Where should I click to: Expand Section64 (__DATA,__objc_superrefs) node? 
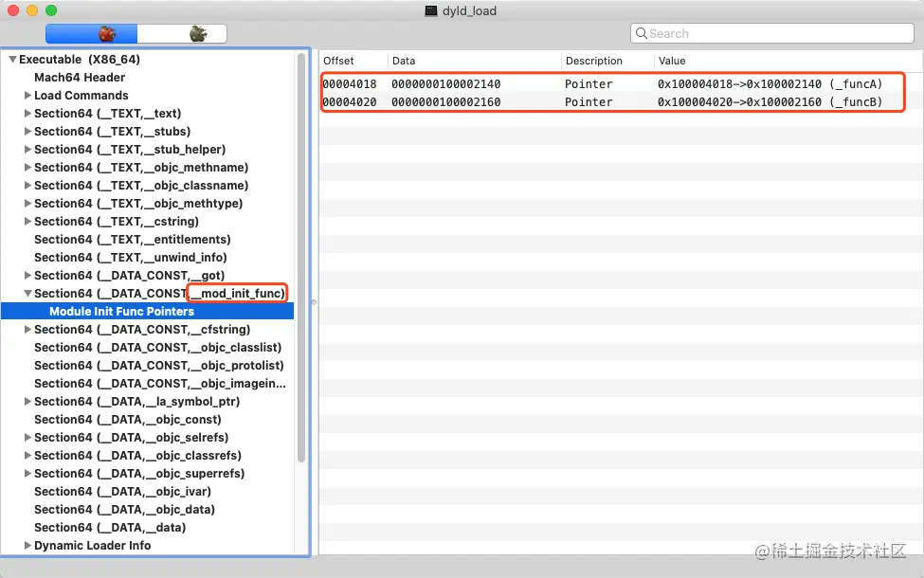click(x=27, y=473)
